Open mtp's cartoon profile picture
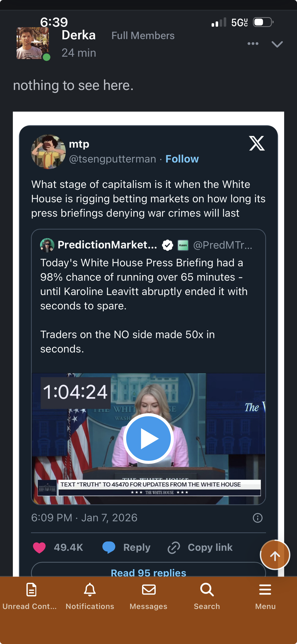The height and width of the screenshot is (644, 297). (x=48, y=151)
